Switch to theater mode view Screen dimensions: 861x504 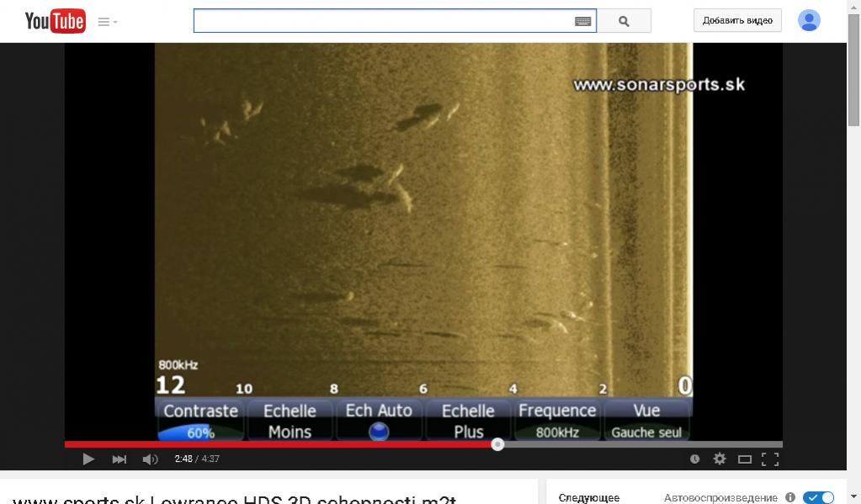[744, 459]
